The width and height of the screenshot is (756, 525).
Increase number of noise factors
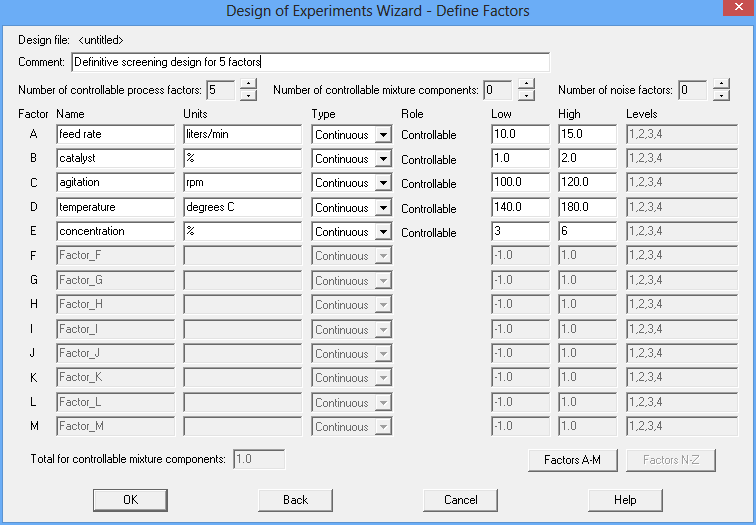[x=721, y=85]
